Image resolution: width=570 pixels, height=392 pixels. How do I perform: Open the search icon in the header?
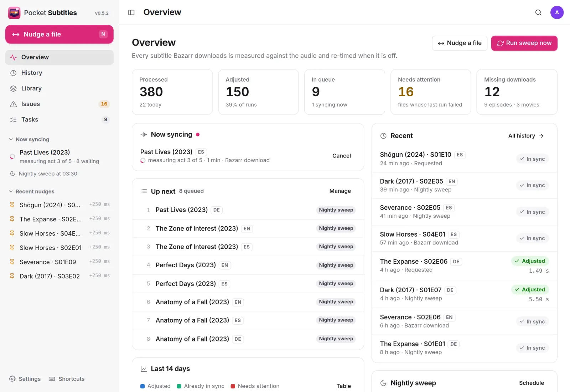[x=538, y=12]
